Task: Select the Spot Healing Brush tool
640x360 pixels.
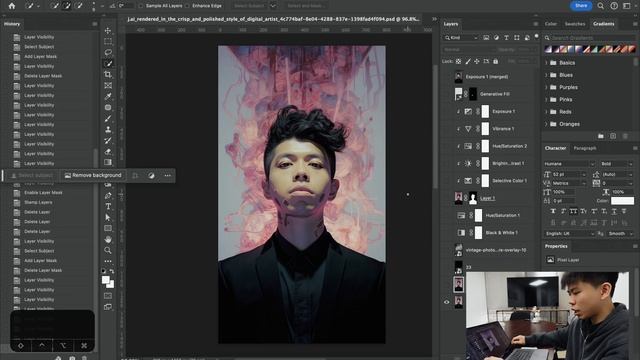Action: (x=108, y=108)
